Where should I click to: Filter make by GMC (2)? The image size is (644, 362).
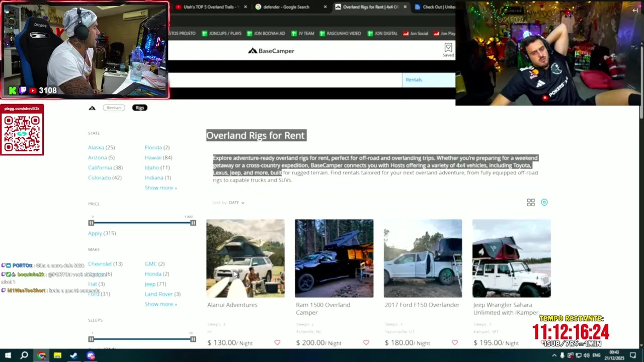click(x=154, y=264)
